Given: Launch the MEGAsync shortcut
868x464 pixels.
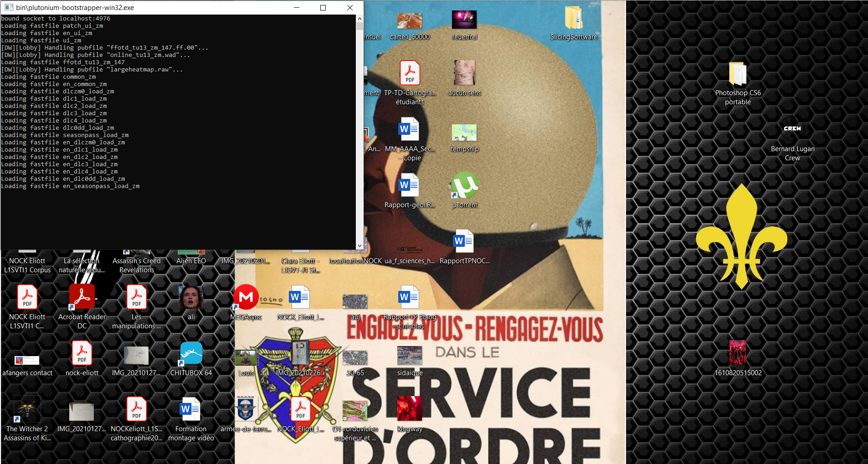Looking at the screenshot, I should 246,297.
